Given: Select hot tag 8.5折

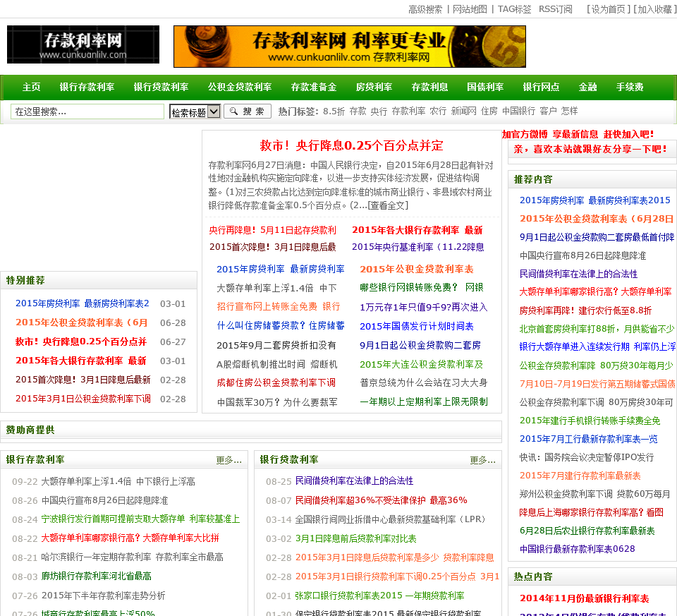Looking at the screenshot, I should pos(334,111).
